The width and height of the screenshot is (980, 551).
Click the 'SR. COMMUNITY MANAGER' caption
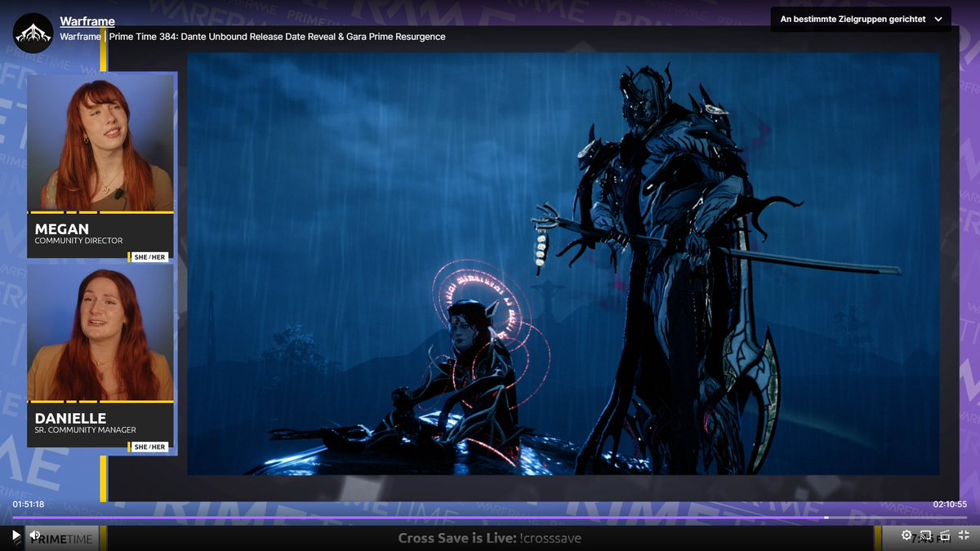coord(86,430)
